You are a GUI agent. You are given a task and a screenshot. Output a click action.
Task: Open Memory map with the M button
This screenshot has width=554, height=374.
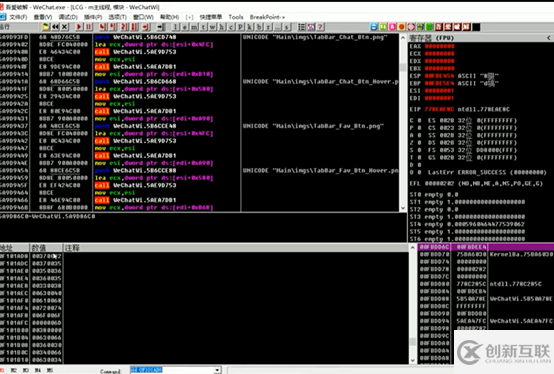[x=194, y=27]
